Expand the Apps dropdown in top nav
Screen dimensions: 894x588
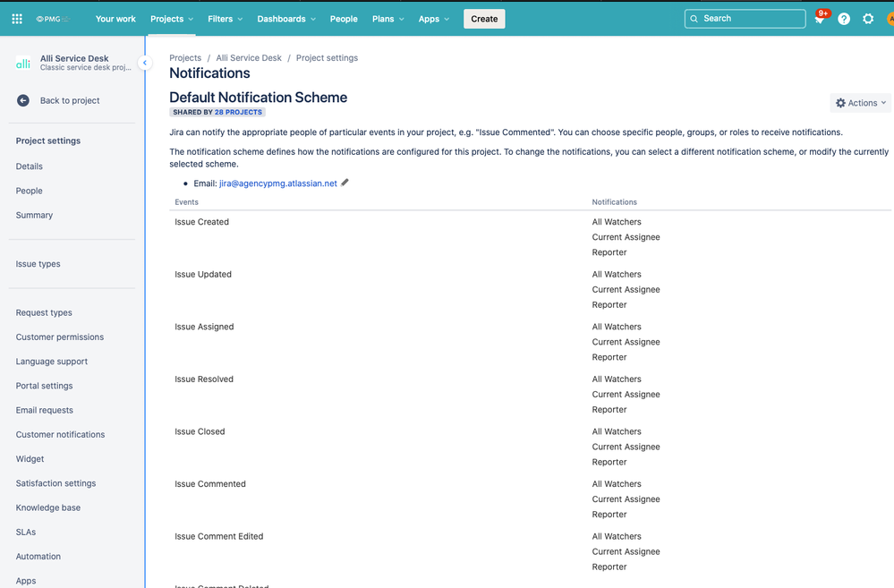(434, 19)
